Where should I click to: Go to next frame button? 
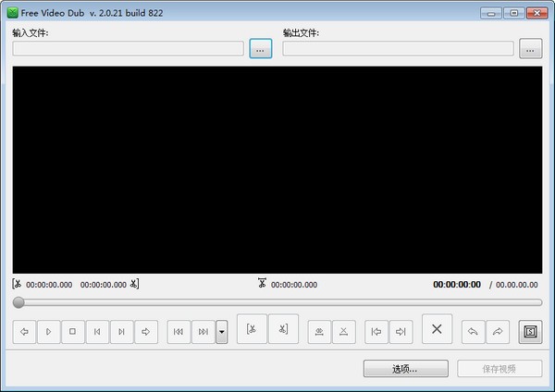[121, 332]
